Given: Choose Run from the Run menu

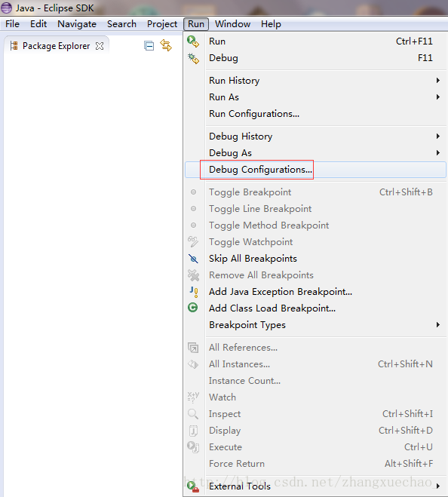Looking at the screenshot, I should 315,41.
